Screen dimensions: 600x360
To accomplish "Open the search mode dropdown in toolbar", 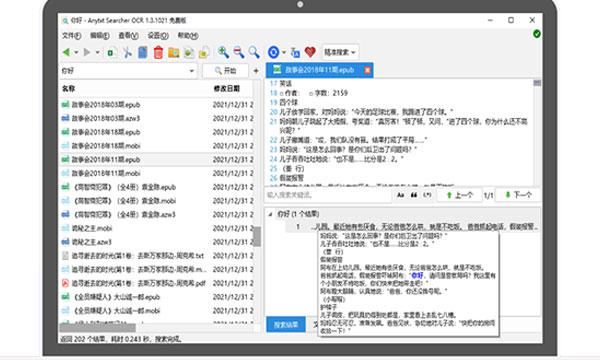I will point(340,52).
